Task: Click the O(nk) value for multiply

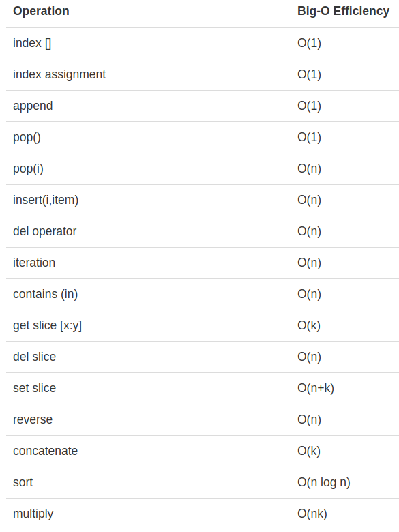Action: [312, 514]
